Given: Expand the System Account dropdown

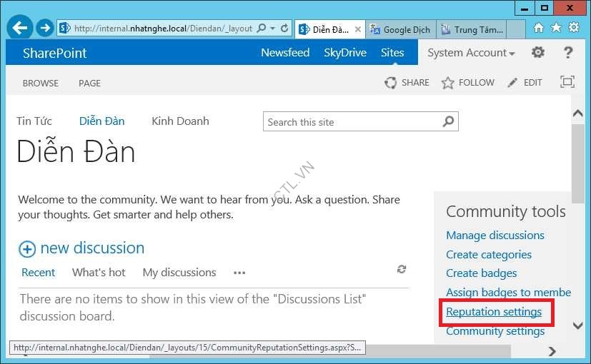Looking at the screenshot, I should tap(512, 54).
